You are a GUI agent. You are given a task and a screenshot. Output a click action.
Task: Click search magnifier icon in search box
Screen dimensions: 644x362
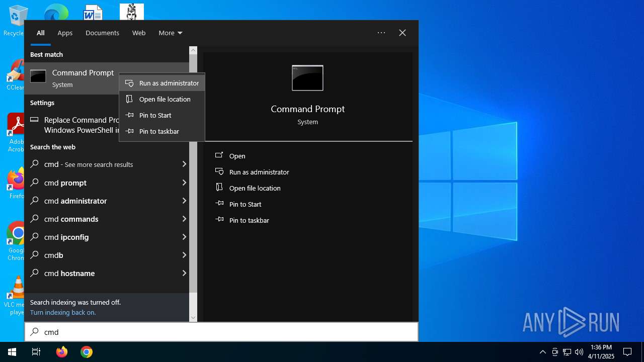coord(35,332)
